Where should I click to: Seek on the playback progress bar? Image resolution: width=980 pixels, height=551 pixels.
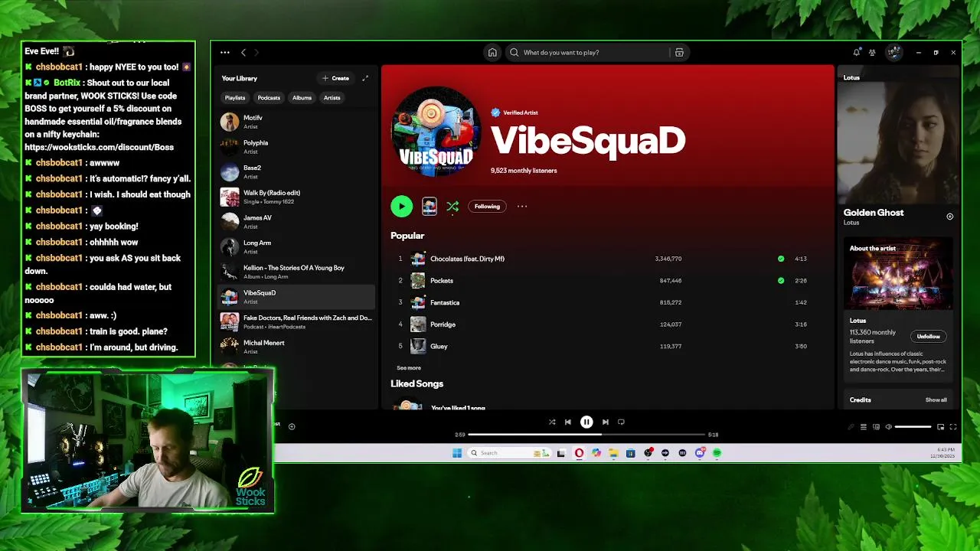click(586, 435)
